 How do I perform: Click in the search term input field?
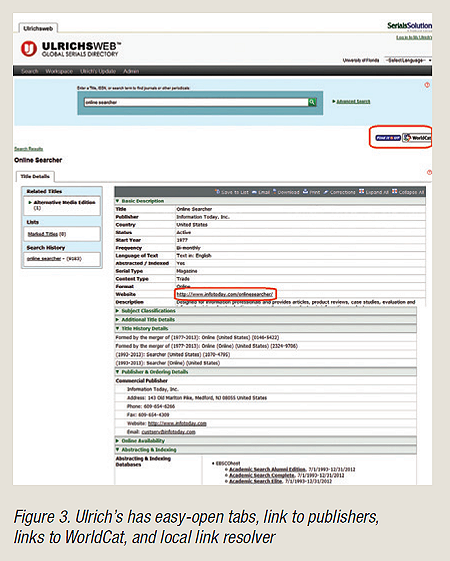pos(196,102)
